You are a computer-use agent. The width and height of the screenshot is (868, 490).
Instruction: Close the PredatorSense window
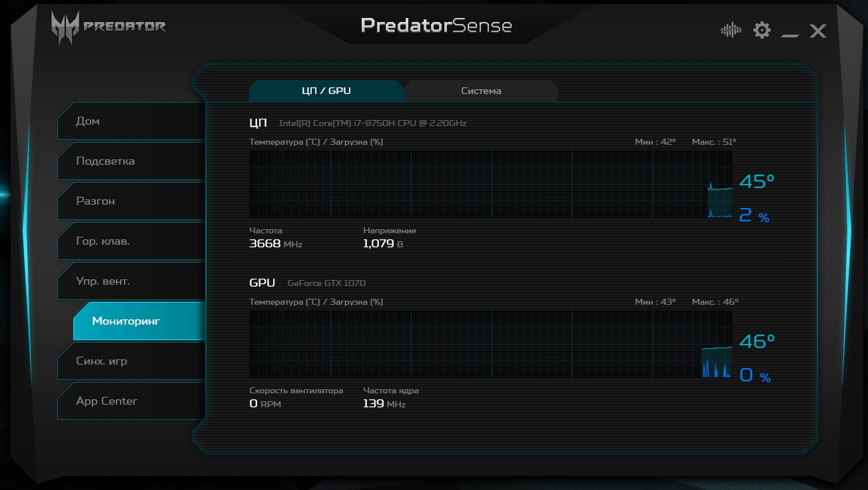[818, 31]
